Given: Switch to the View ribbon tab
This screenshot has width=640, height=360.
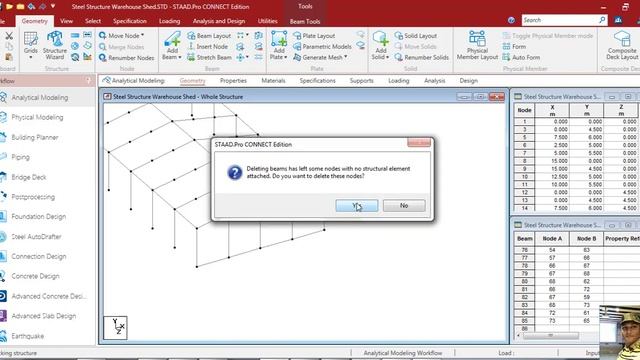Looking at the screenshot, I should tap(66, 21).
